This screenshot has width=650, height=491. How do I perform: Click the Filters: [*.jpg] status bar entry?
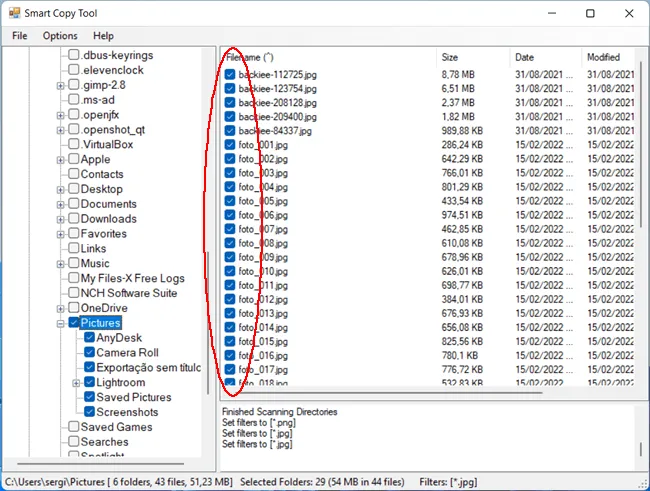[x=448, y=482]
